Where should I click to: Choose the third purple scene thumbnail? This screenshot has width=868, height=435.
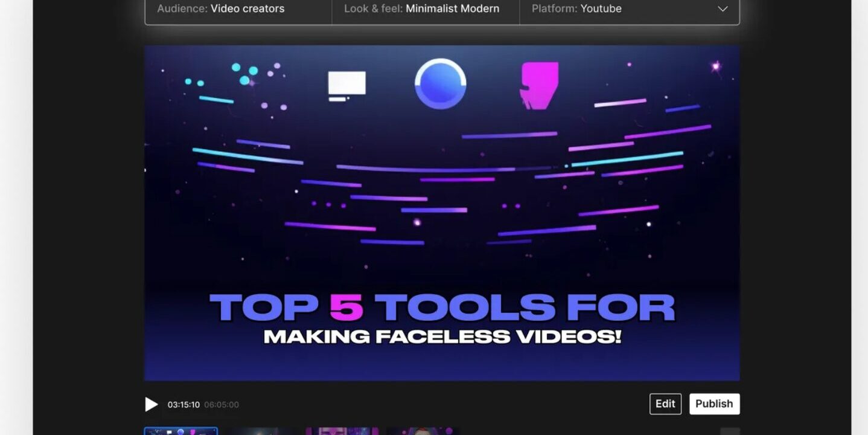[342, 431]
